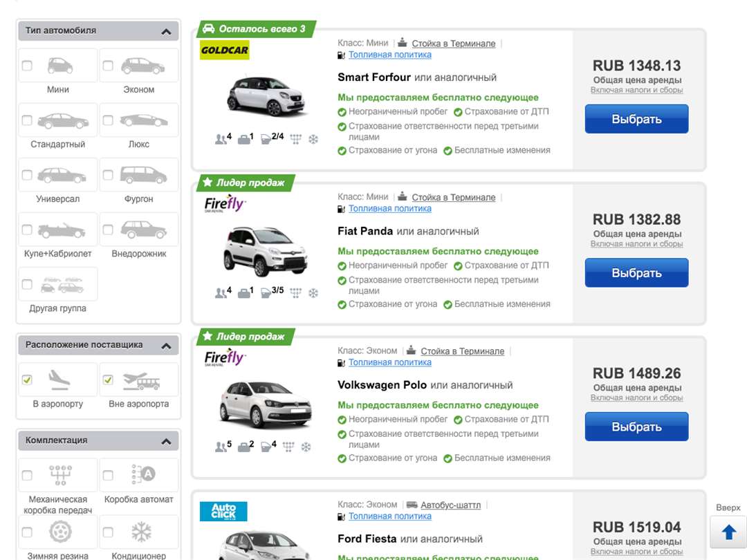Click Автобус-шаттл link for Ford Fiesta
Viewport: 747px width, 560px height.
[x=450, y=505]
